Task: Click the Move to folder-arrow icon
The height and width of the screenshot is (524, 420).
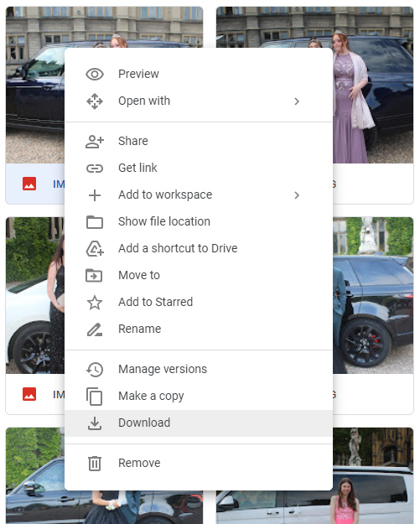Action: (x=94, y=275)
